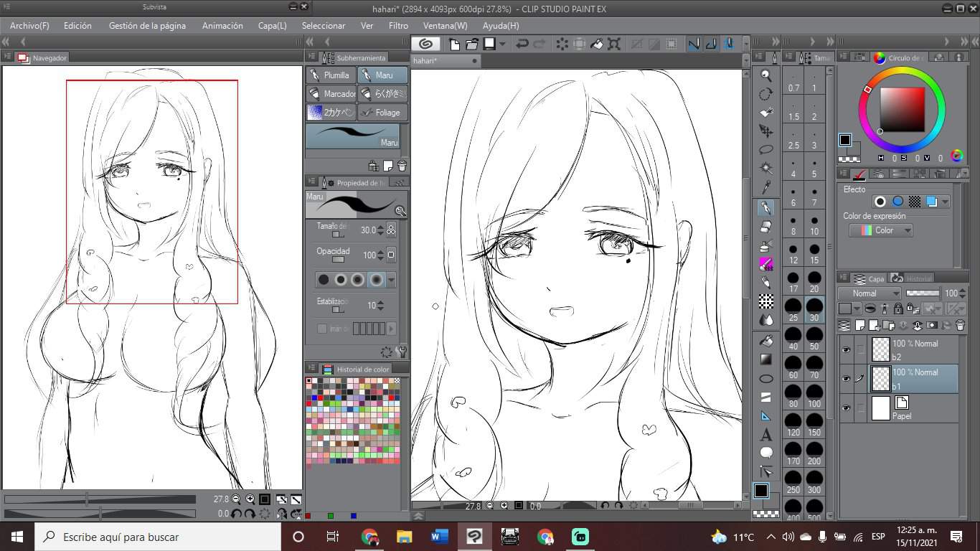Select brush size 100 preset
980x551 pixels.
(814, 397)
